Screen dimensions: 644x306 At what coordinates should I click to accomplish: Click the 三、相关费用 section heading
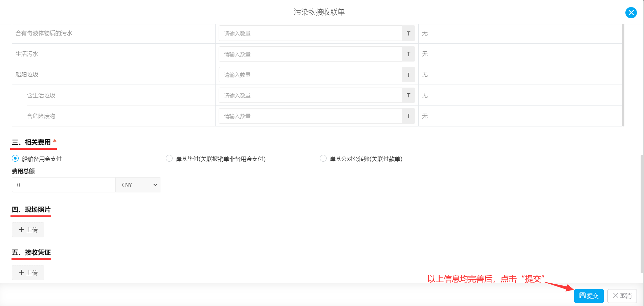[x=31, y=142]
